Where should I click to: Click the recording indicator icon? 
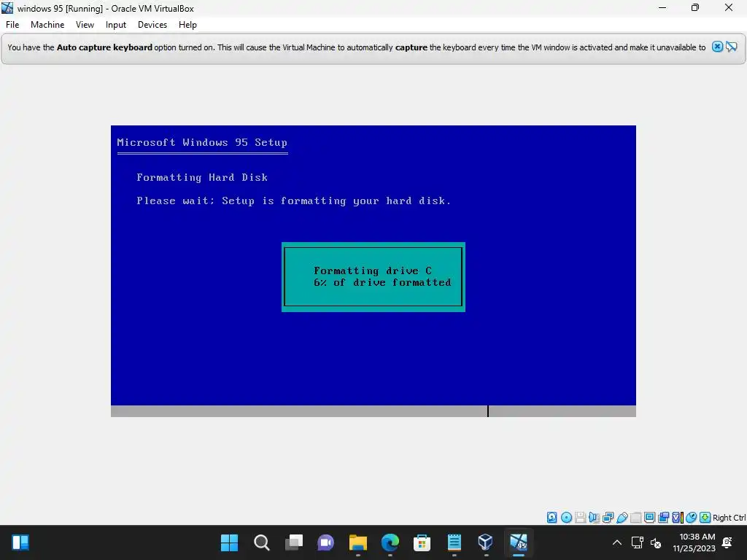(x=663, y=517)
